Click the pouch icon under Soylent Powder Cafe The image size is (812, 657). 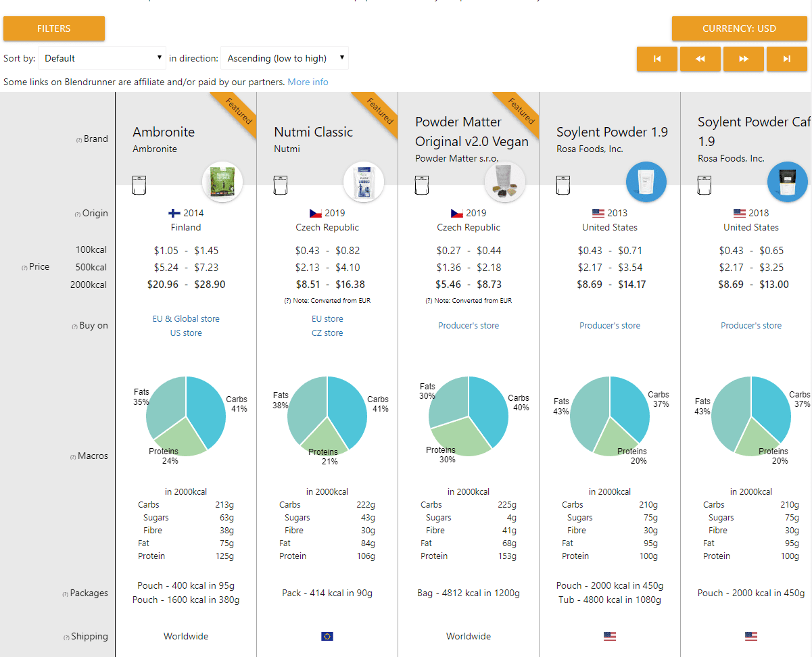[704, 185]
